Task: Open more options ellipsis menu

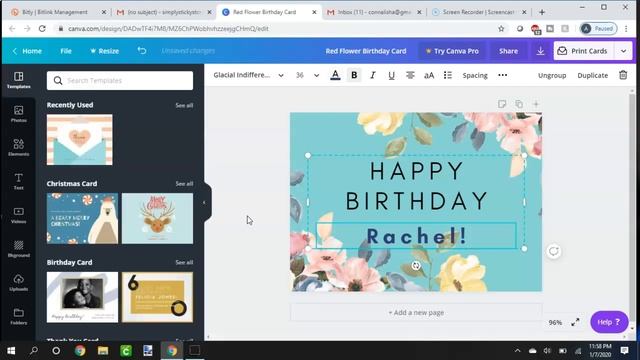Action: (x=503, y=75)
